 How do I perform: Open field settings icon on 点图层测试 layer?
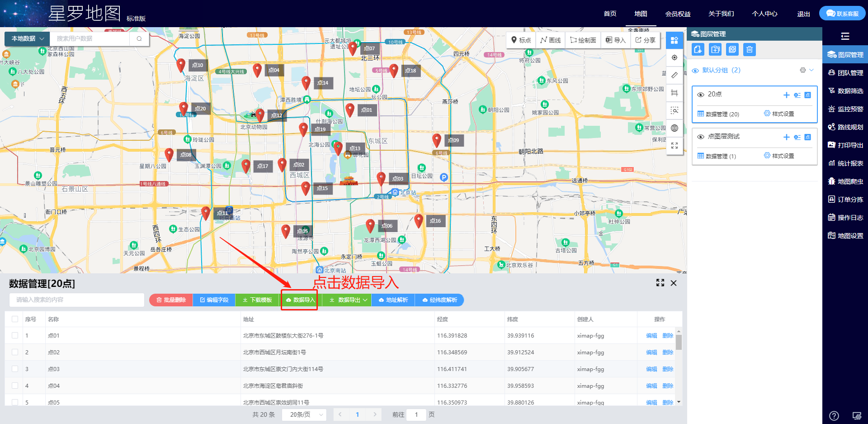797,137
